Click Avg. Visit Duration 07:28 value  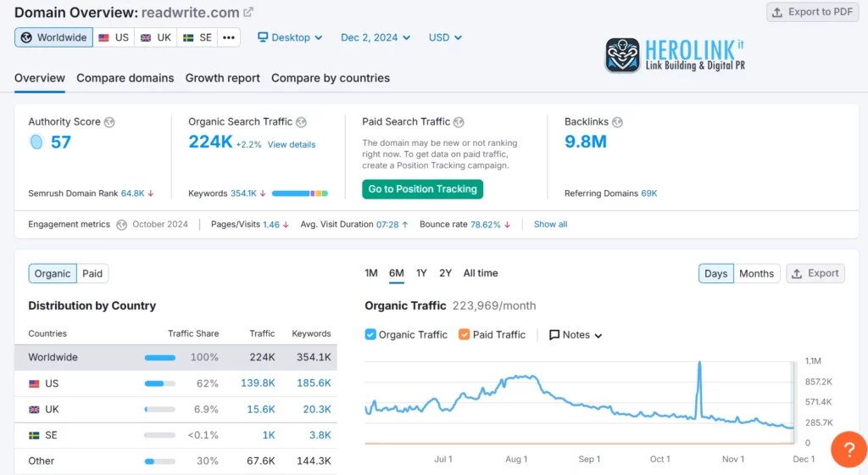(x=387, y=224)
